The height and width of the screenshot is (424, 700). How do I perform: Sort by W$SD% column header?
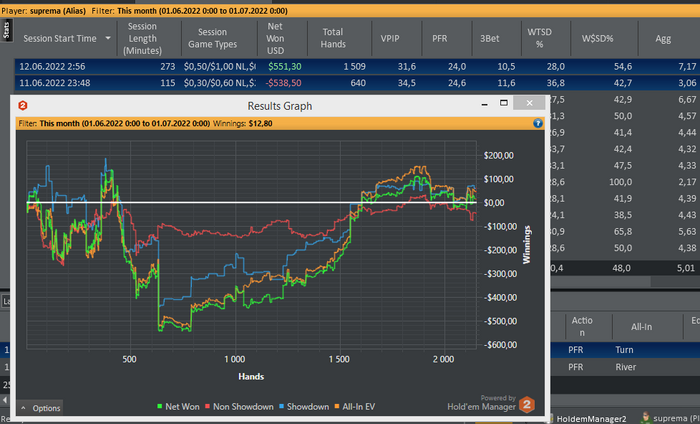597,38
